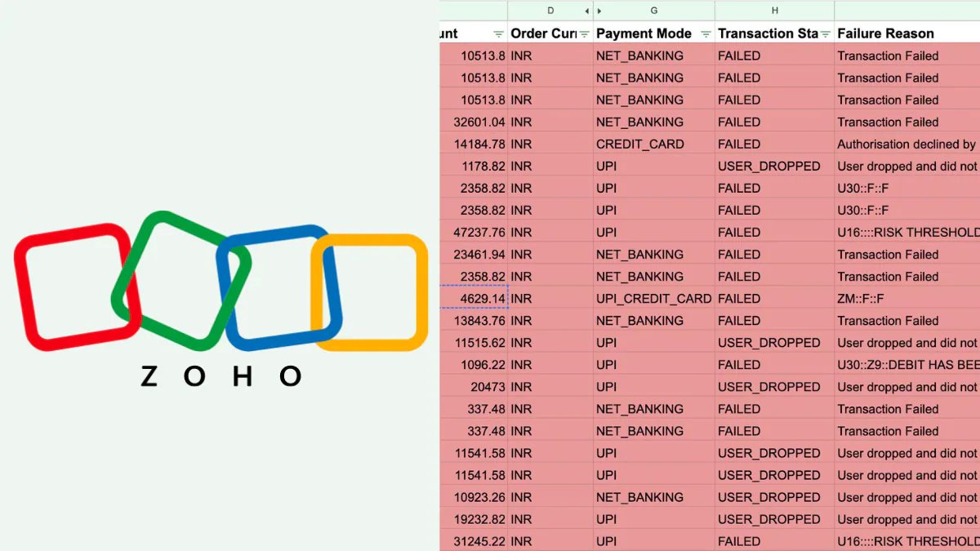This screenshot has width=980, height=551.
Task: Click the Failure Reason header cell
Action: tap(886, 33)
